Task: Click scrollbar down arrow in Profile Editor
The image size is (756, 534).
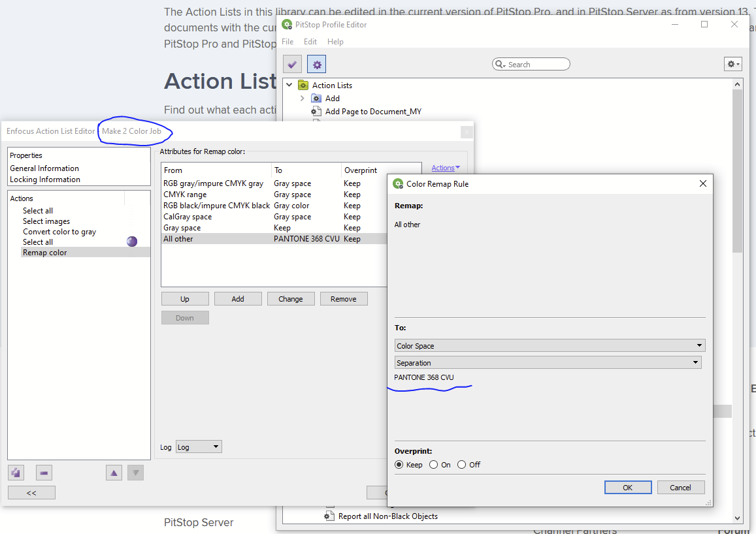Action: 737,518
